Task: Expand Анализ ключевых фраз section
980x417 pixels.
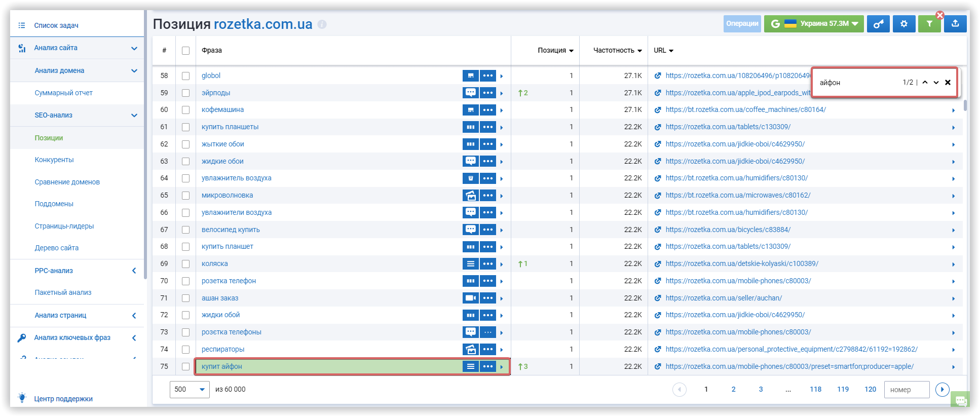Action: (x=134, y=338)
